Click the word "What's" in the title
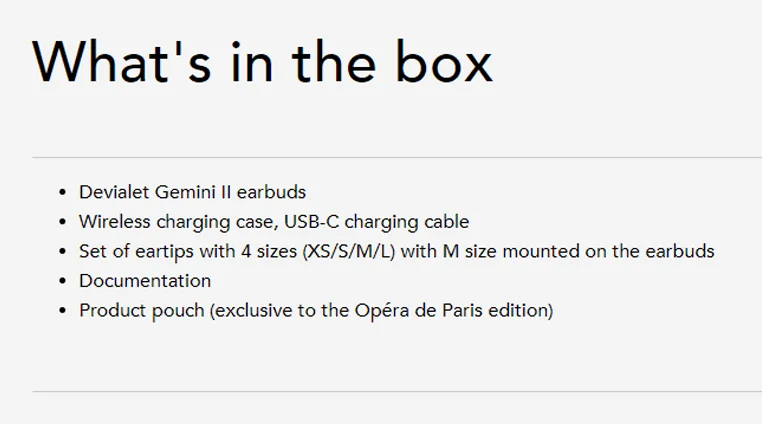 121,63
